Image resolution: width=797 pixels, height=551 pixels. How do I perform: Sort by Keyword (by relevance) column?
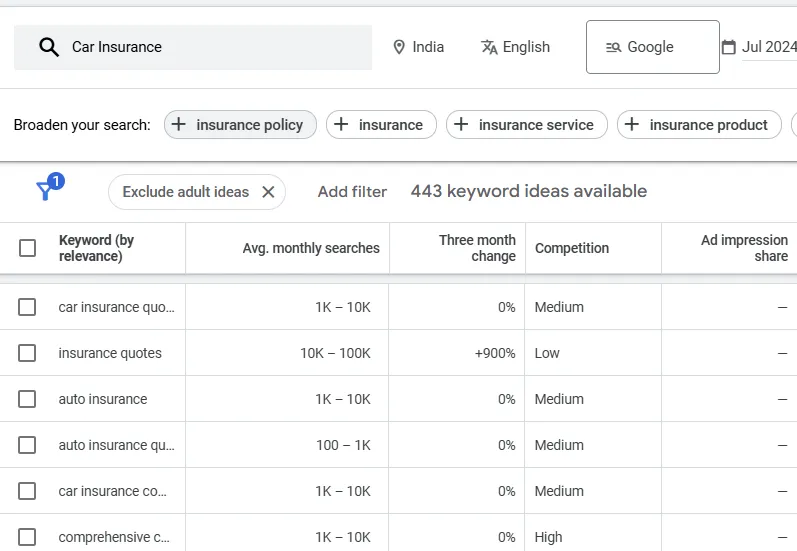(97, 248)
